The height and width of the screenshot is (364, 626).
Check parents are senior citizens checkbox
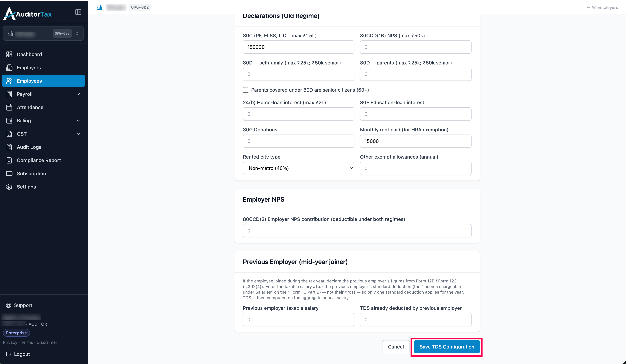[x=245, y=90]
